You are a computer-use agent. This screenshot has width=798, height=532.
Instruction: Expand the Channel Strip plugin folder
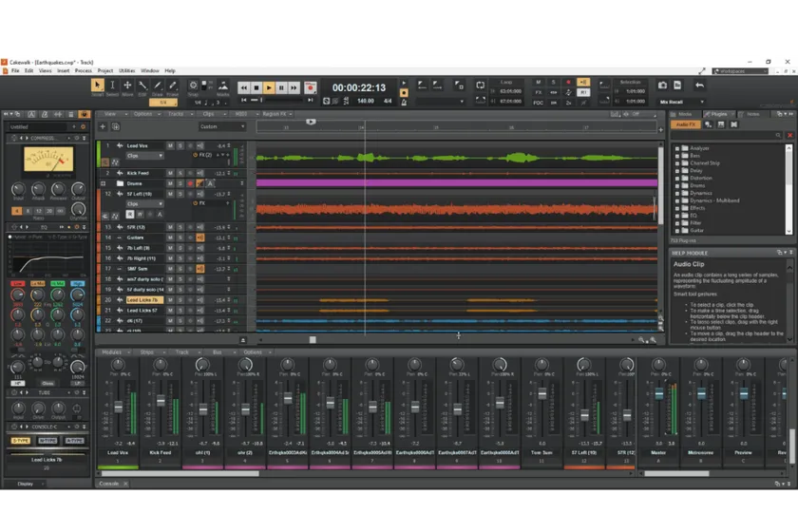(x=676, y=162)
